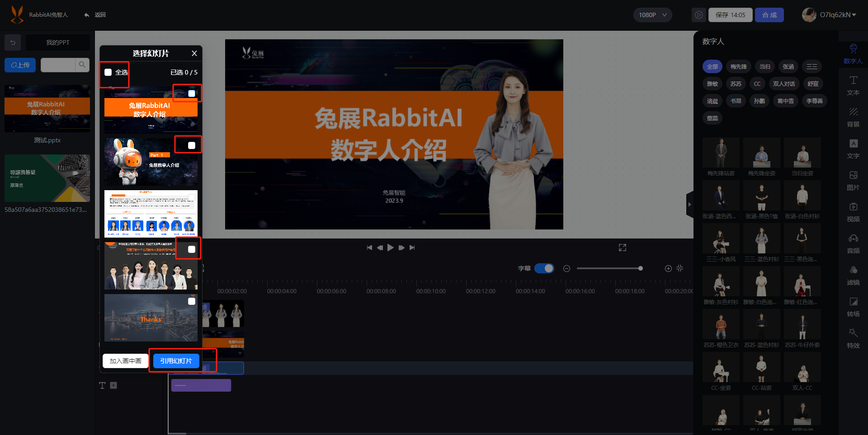Select the 全部 filter tag
868x435 pixels.
[712, 67]
